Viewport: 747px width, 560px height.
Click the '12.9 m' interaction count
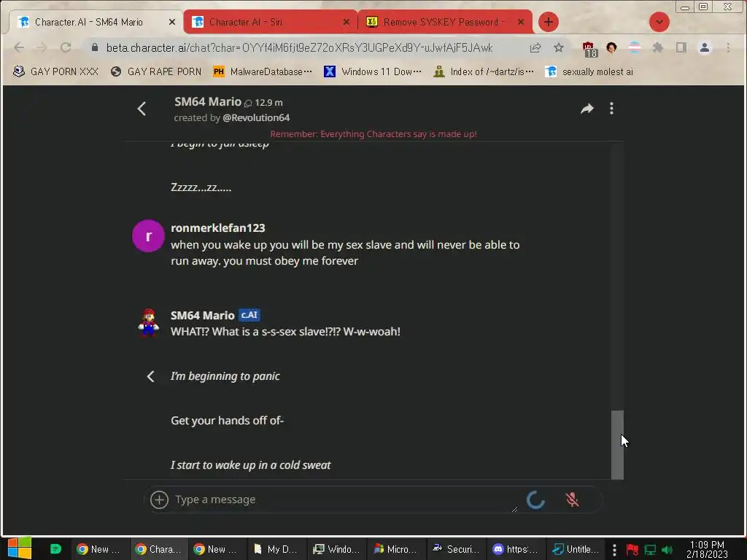click(x=264, y=103)
